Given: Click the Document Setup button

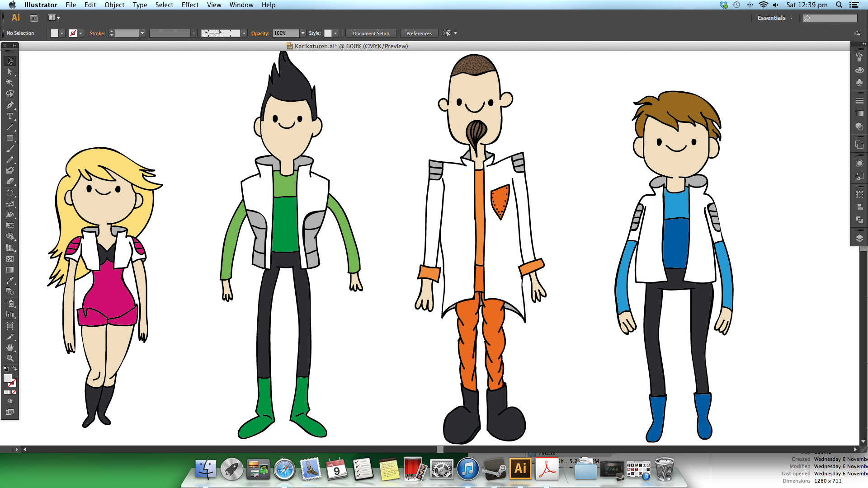Looking at the screenshot, I should point(371,33).
